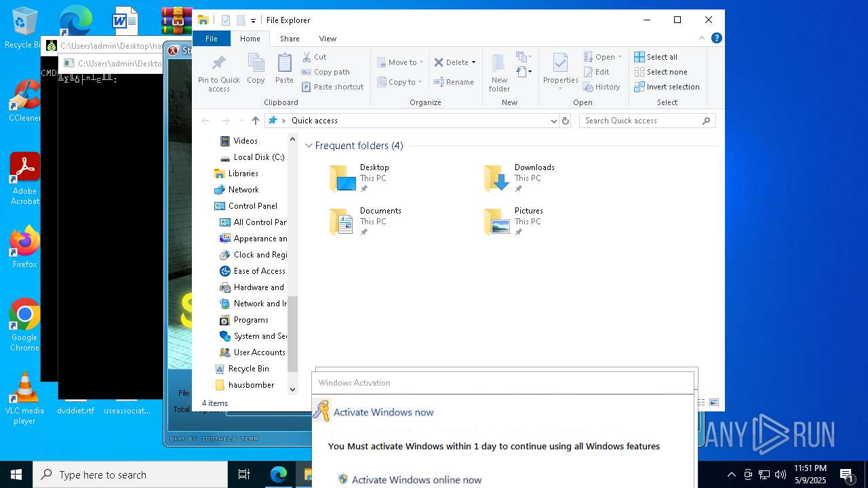Click navigation pane scrollbar down arrow
The image size is (868, 488).
293,389
